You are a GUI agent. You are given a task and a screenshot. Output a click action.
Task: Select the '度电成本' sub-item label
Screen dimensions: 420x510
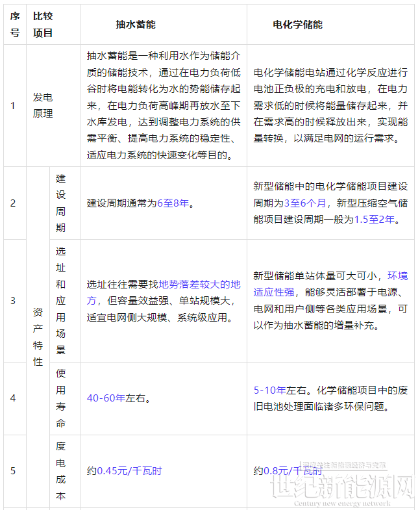[61, 470]
